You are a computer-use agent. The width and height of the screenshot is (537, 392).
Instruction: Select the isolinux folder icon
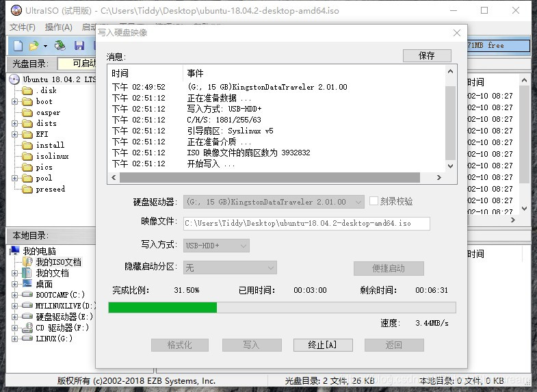pos(27,157)
